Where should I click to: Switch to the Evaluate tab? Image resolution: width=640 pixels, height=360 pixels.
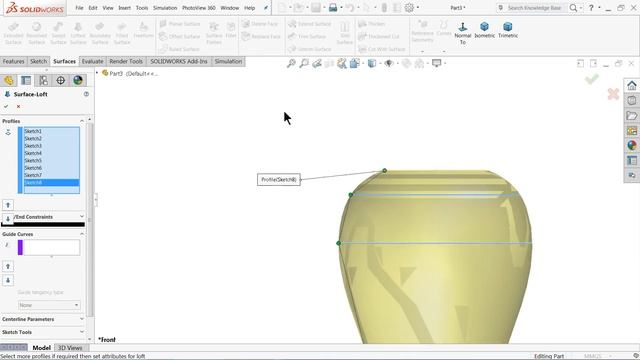point(92,61)
